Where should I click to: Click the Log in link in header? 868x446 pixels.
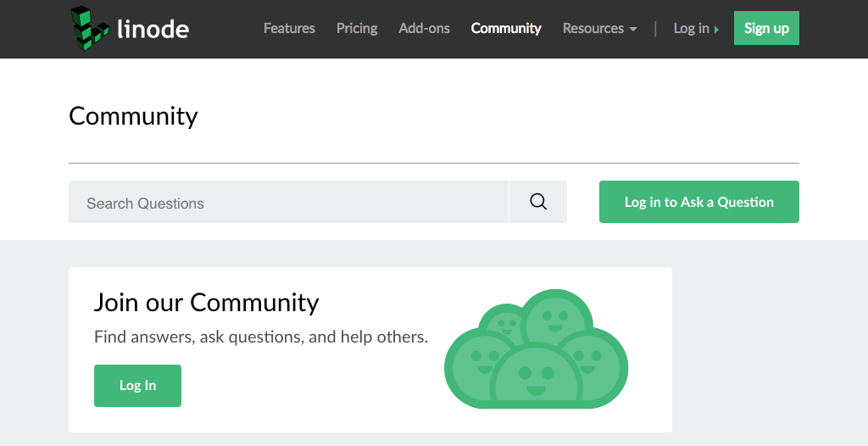pyautogui.click(x=691, y=28)
